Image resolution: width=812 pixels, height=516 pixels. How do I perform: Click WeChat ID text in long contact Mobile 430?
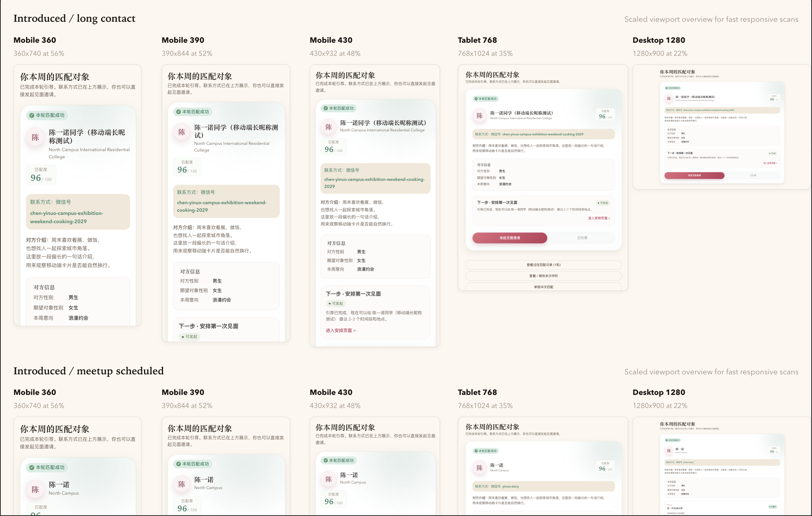tap(374, 183)
